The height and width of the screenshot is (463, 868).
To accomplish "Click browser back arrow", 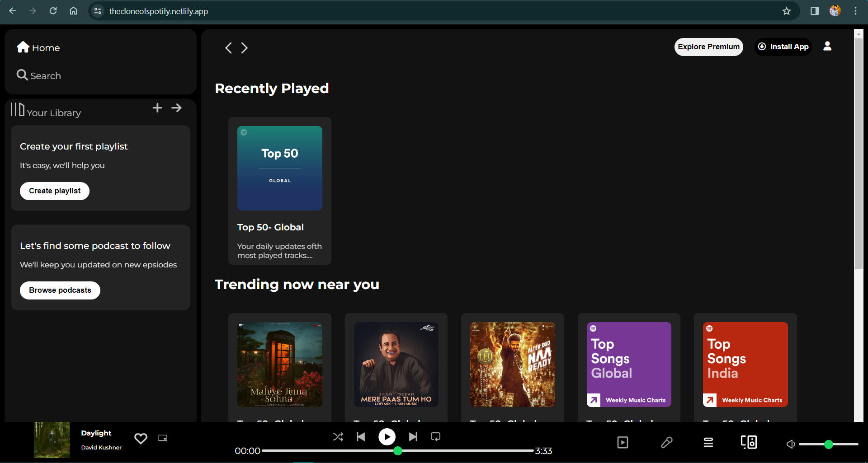I will 13,11.
